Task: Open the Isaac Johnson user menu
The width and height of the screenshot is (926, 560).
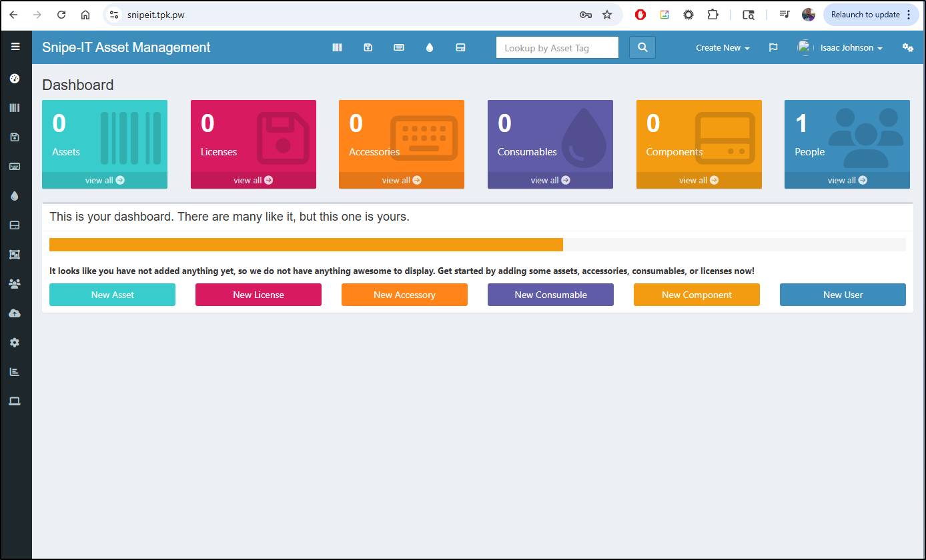Action: (841, 48)
